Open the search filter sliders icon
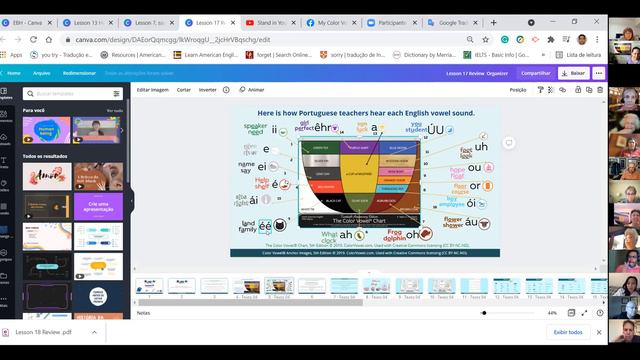Image resolution: width=640 pixels, height=360 pixels. pyautogui.click(x=116, y=94)
